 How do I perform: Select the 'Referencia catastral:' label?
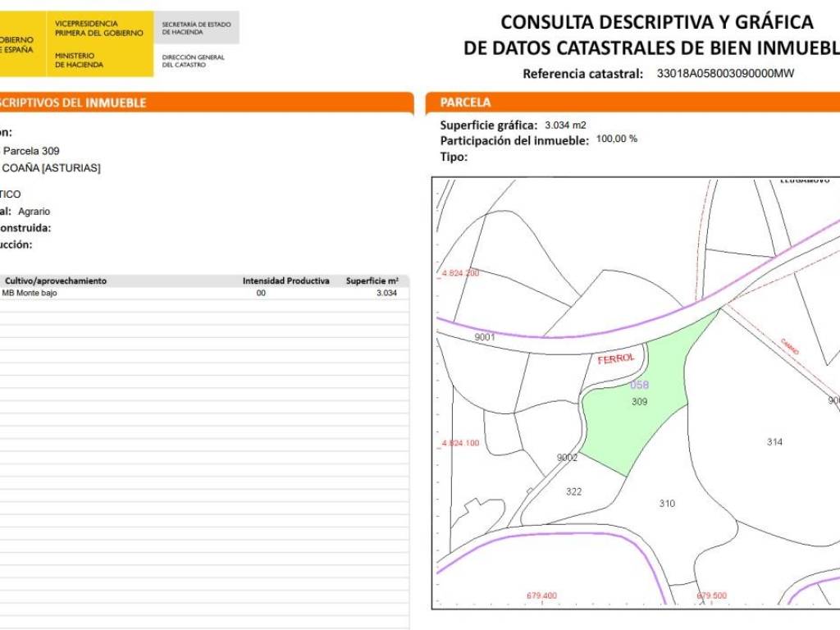coord(583,74)
